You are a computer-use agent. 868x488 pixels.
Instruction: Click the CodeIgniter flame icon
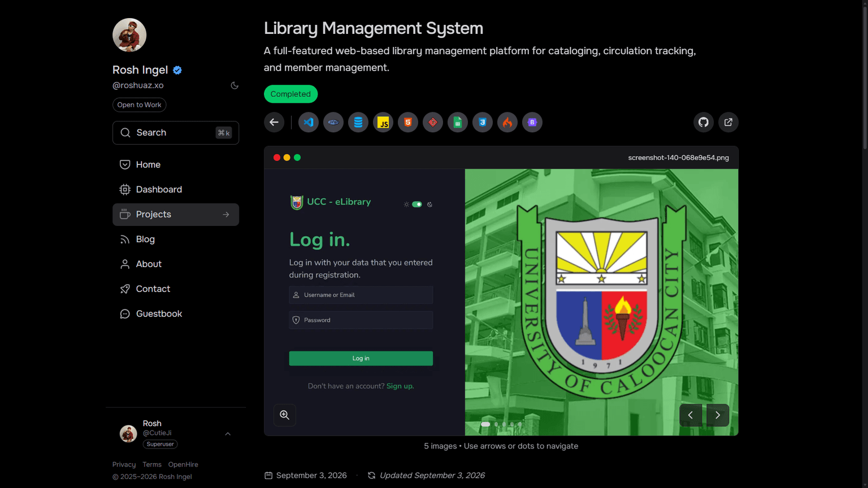coord(507,122)
